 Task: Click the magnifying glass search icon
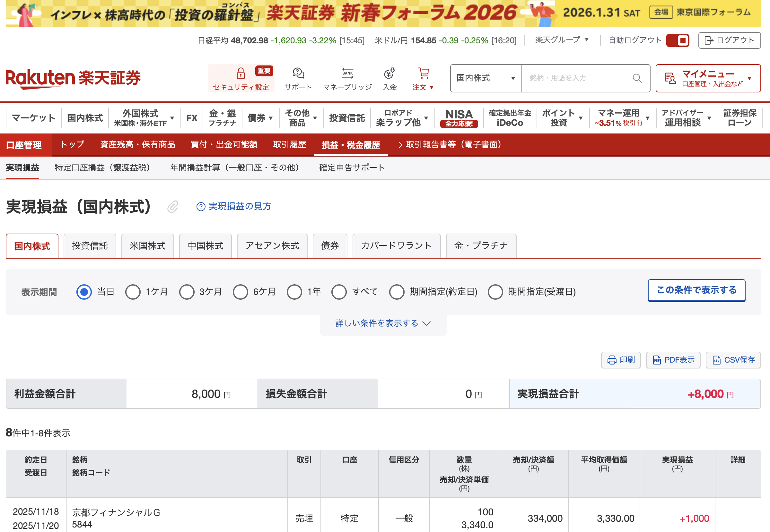[637, 78]
